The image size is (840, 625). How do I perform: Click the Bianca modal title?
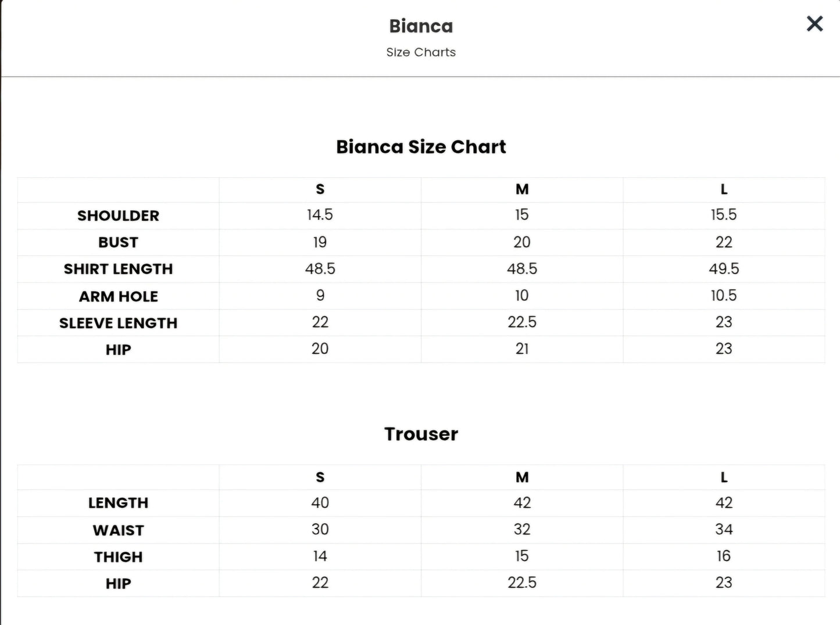[x=421, y=26]
